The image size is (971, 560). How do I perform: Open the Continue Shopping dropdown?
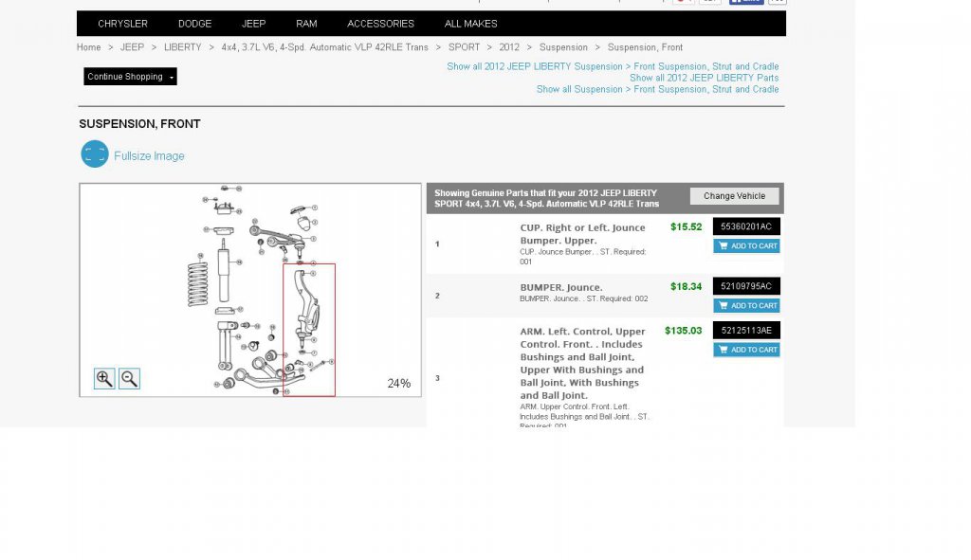coord(130,76)
